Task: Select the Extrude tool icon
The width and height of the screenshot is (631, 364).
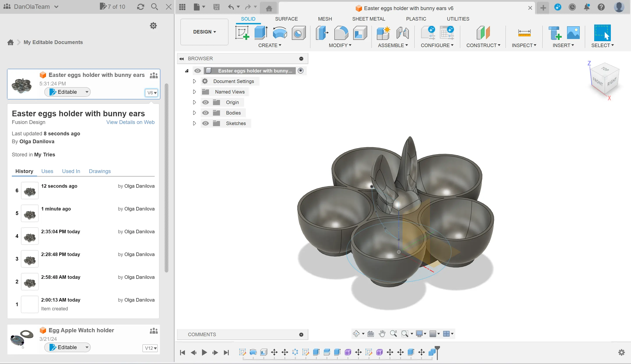Action: (261, 33)
